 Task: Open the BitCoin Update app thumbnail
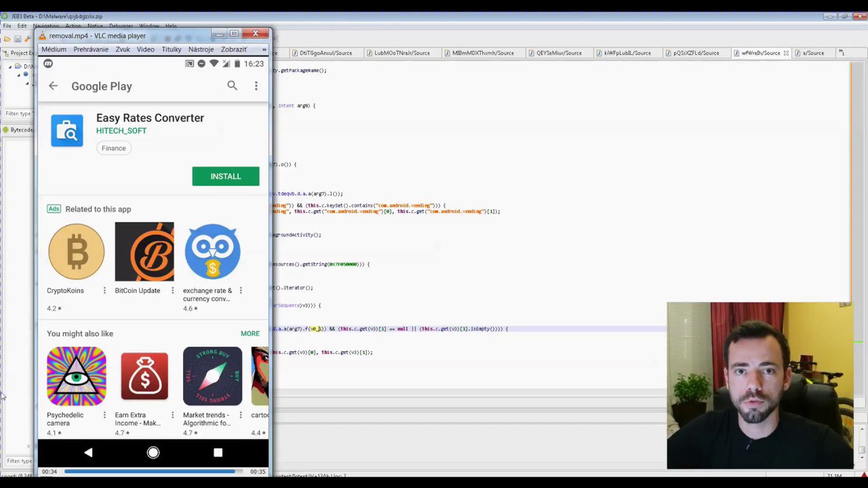pos(144,251)
